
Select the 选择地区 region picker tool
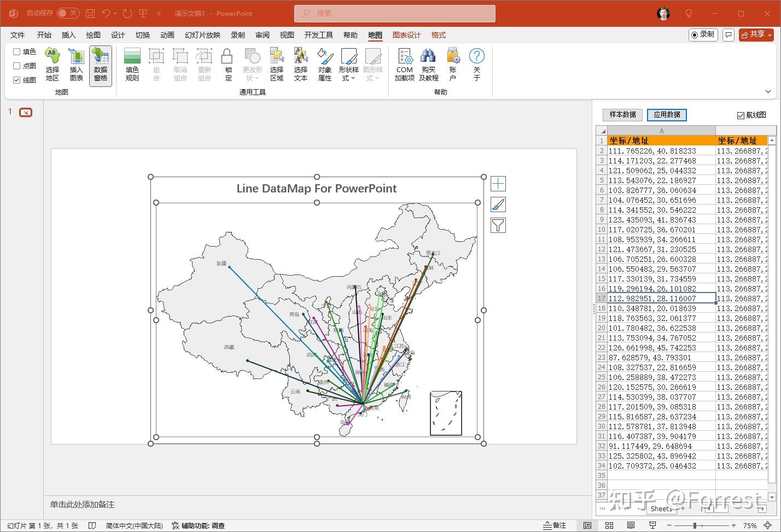click(x=52, y=65)
